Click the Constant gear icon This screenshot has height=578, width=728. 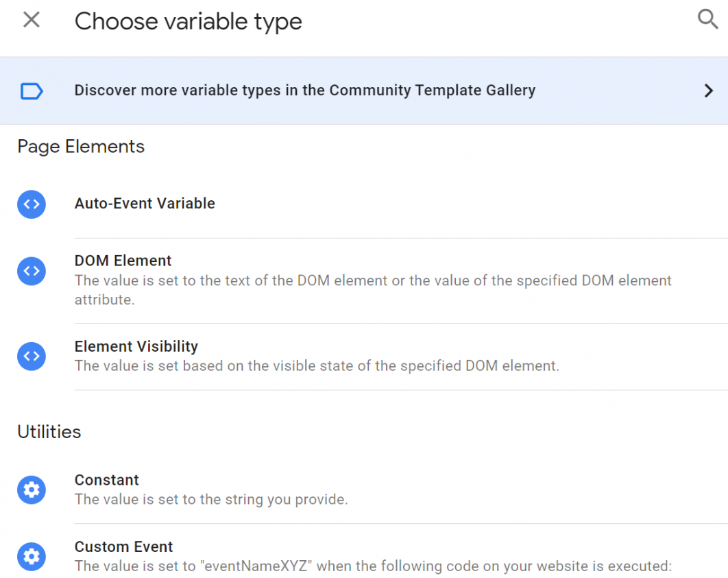[x=31, y=490]
